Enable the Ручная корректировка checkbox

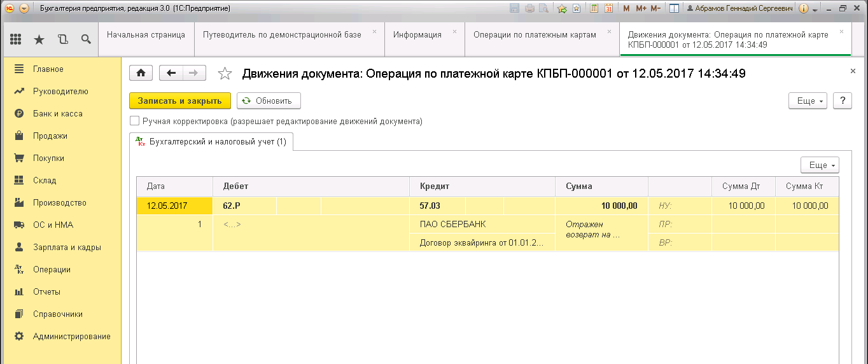point(134,121)
